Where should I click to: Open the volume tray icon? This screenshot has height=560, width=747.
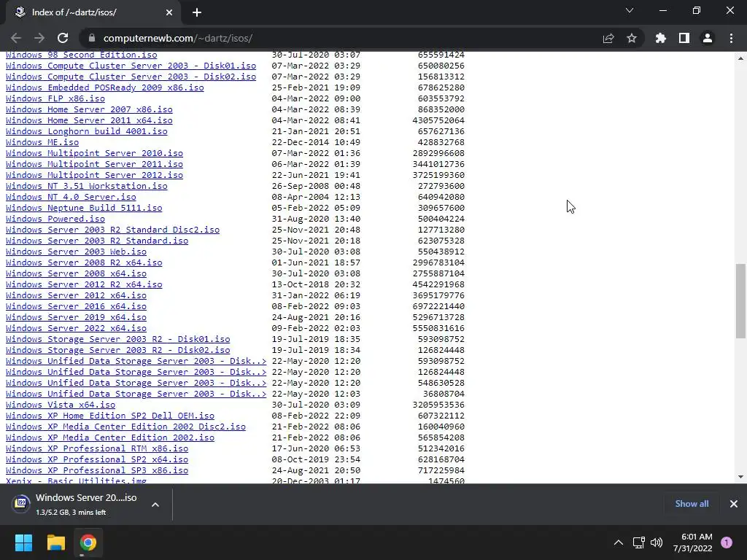coord(657,542)
